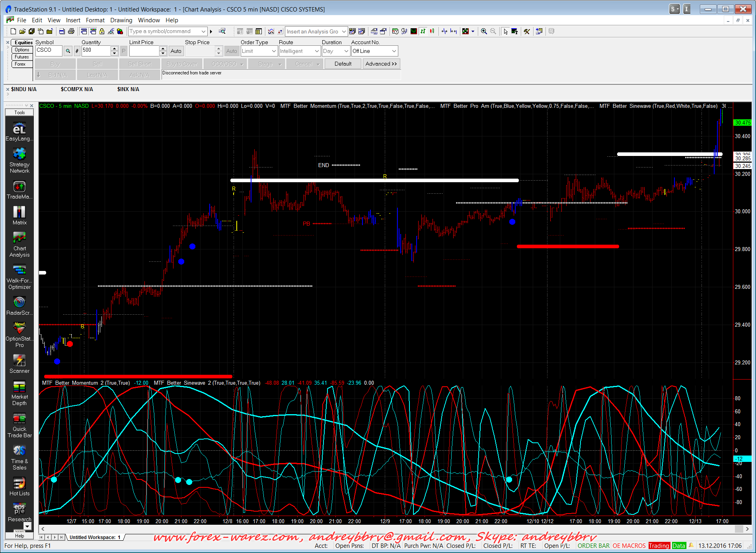Click the symbol lookup magnifier button
Screen dimensions: 756x553
(x=68, y=51)
